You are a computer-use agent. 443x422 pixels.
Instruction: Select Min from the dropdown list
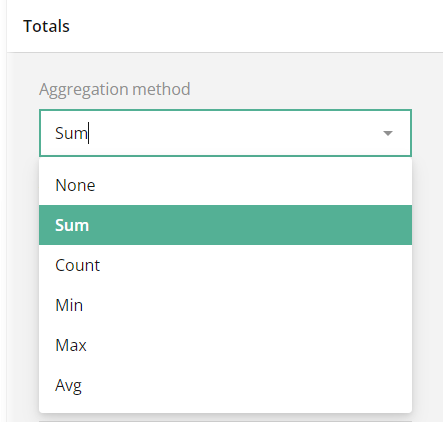click(225, 305)
